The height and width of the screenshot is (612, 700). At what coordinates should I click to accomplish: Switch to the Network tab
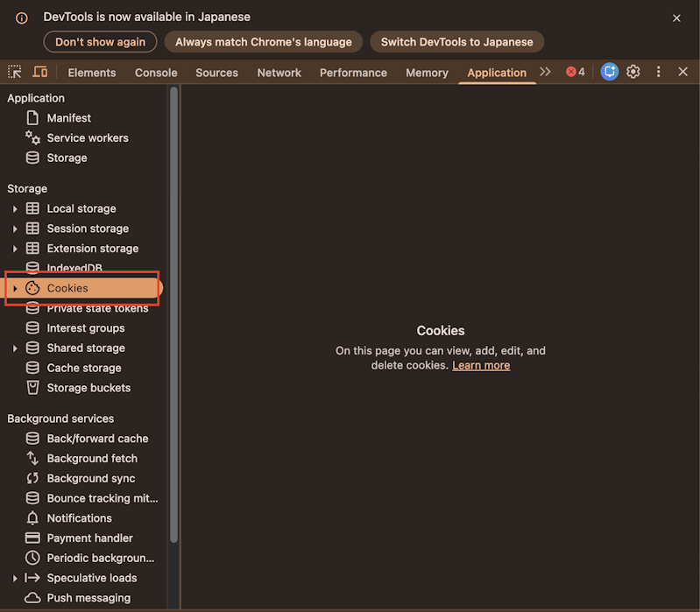pos(279,73)
